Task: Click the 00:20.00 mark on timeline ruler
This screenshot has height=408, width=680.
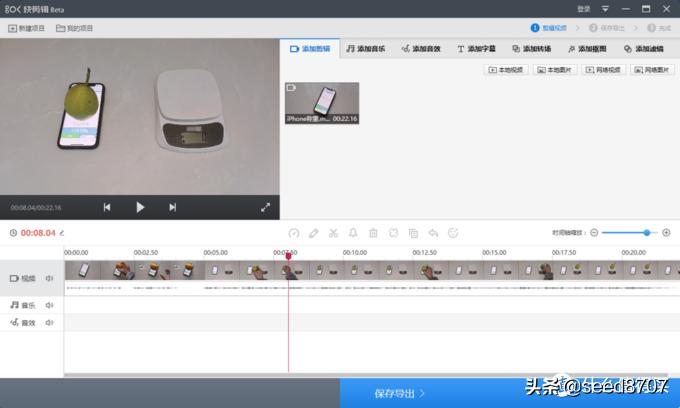Action: [x=634, y=252]
